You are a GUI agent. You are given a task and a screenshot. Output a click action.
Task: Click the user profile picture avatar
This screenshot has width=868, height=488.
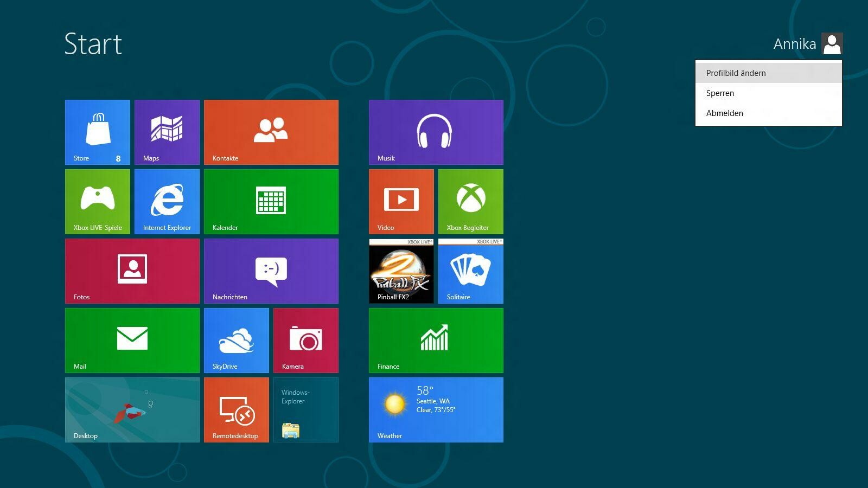click(832, 43)
